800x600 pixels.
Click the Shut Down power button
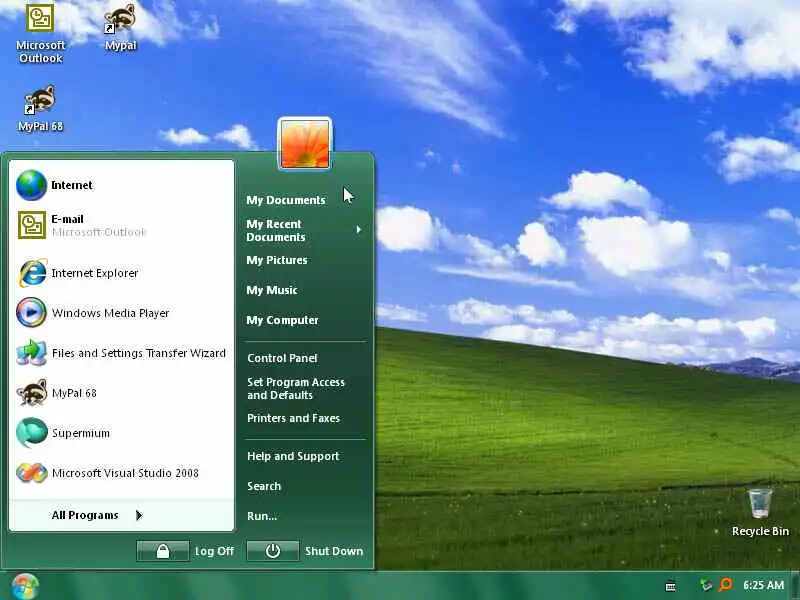[273, 551]
